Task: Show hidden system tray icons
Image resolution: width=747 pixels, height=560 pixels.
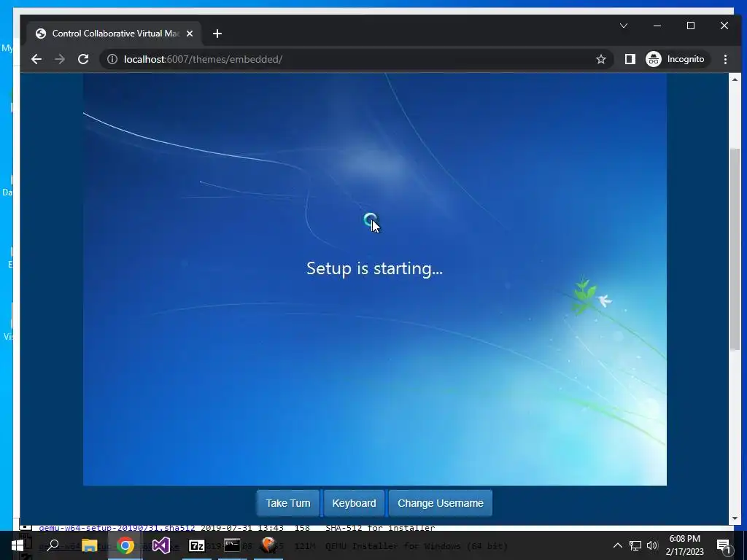Action: point(617,545)
